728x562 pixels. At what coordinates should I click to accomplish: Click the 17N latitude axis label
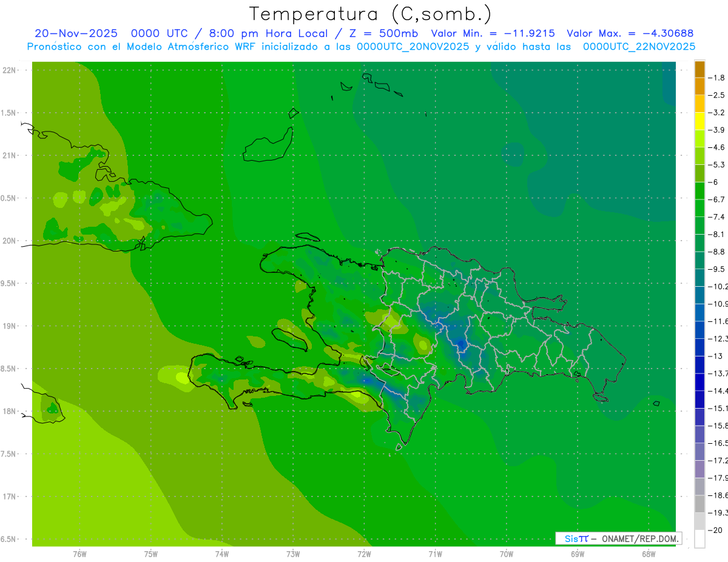pyautogui.click(x=10, y=497)
